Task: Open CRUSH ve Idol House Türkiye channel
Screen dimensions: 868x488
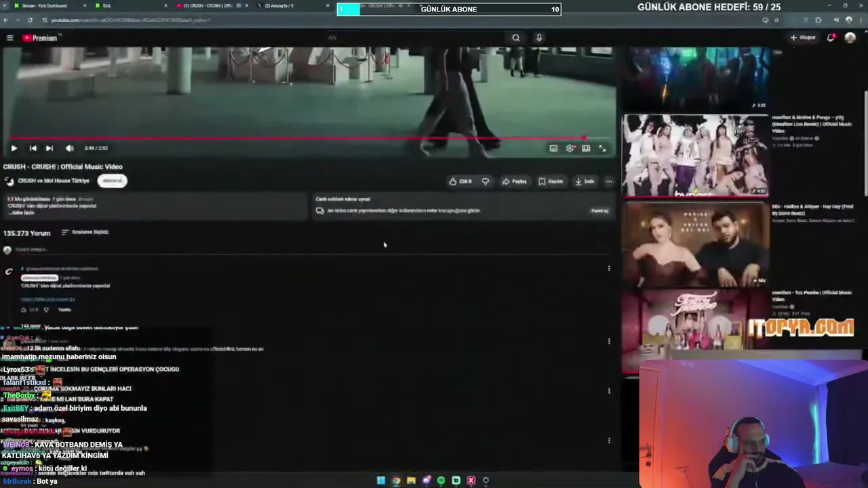Action: click(x=54, y=181)
